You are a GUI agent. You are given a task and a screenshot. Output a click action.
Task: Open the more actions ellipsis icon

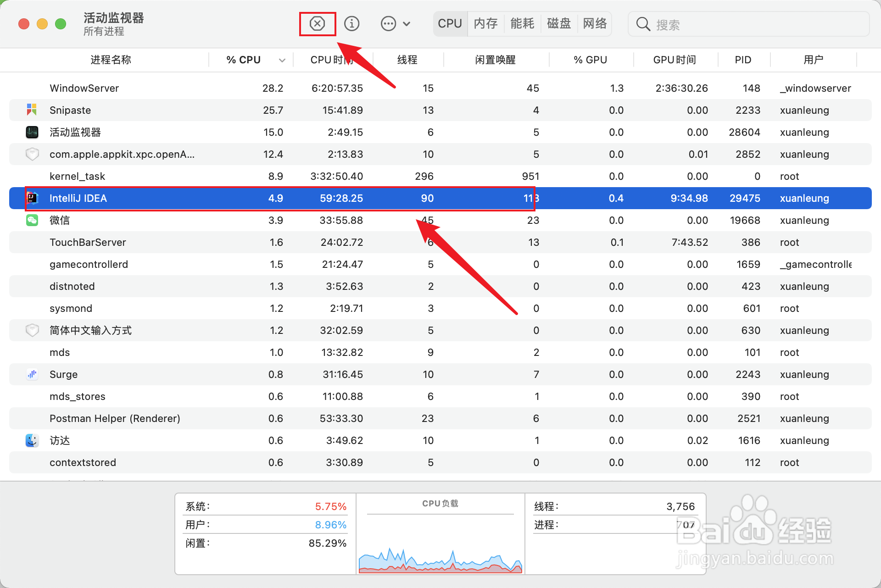coord(388,23)
